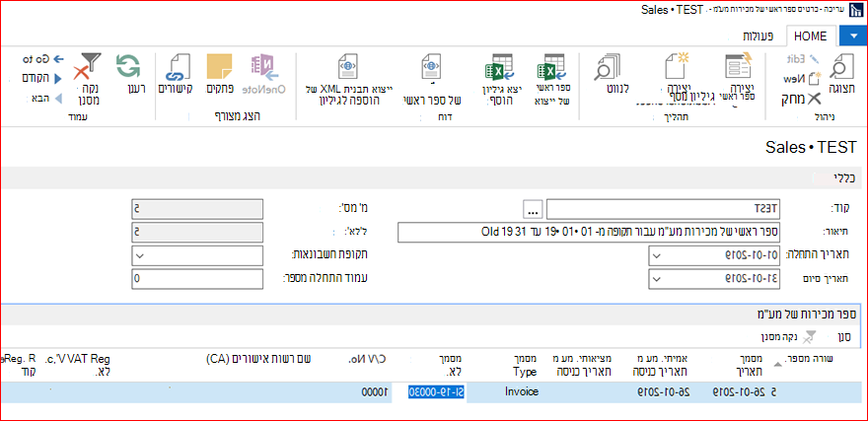Open the קישורים (Links) icon
868x421 pixels.
(x=179, y=67)
